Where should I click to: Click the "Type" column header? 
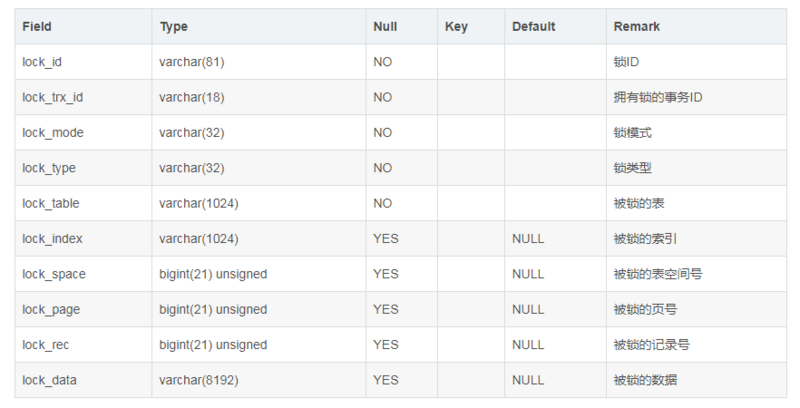pyautogui.click(x=173, y=27)
